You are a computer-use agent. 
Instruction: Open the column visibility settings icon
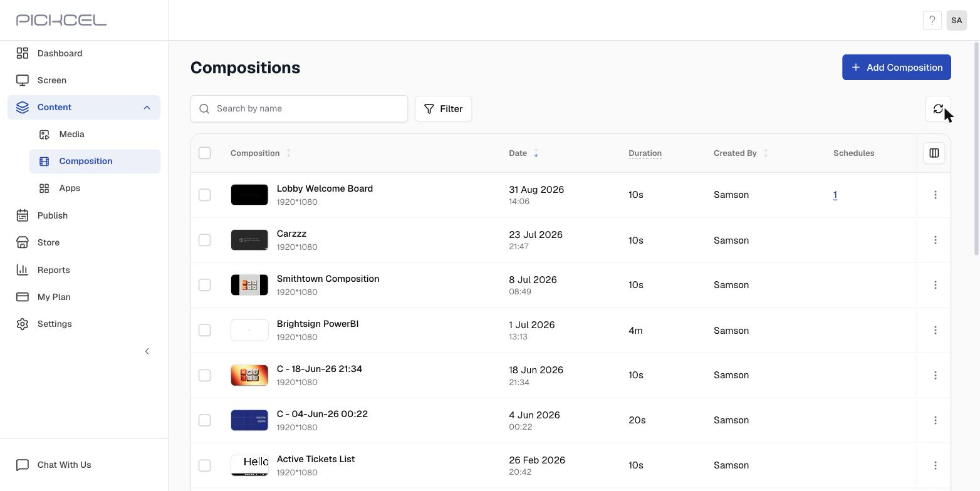[934, 153]
